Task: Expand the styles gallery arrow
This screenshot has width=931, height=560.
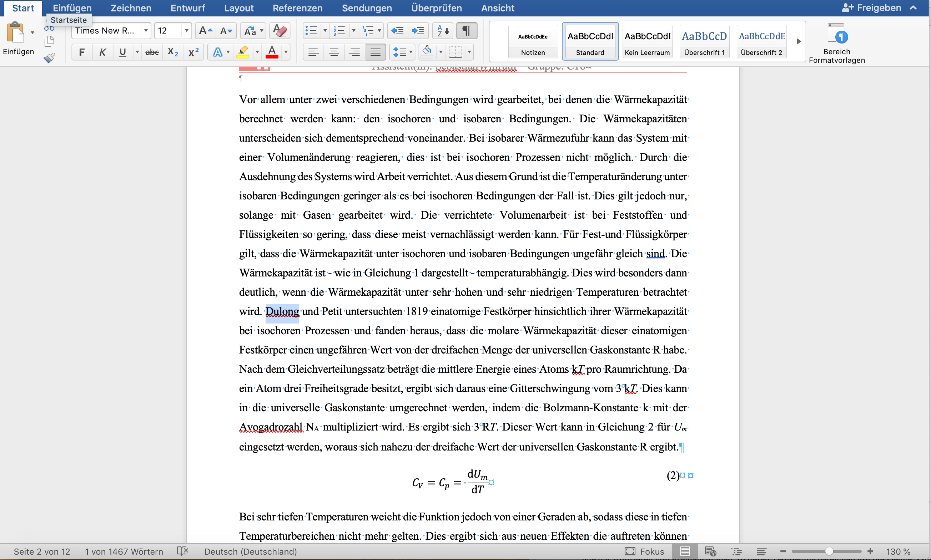Action: pos(799,41)
